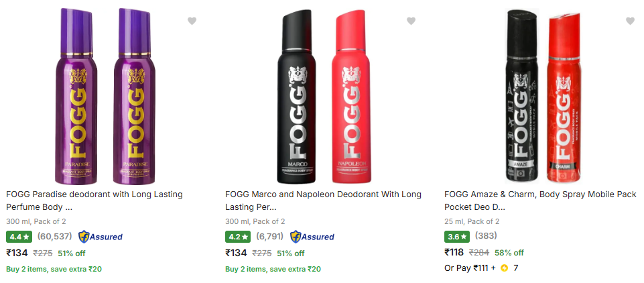The height and width of the screenshot is (283, 644).
Task: Click the Or Pay ₹111 offer text
Action: pyautogui.click(x=470, y=268)
